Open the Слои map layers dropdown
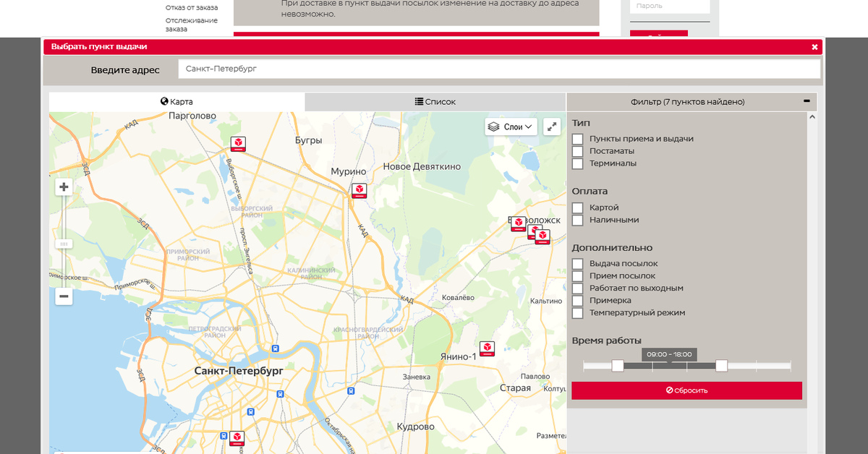Image resolution: width=868 pixels, height=454 pixels. pyautogui.click(x=511, y=127)
